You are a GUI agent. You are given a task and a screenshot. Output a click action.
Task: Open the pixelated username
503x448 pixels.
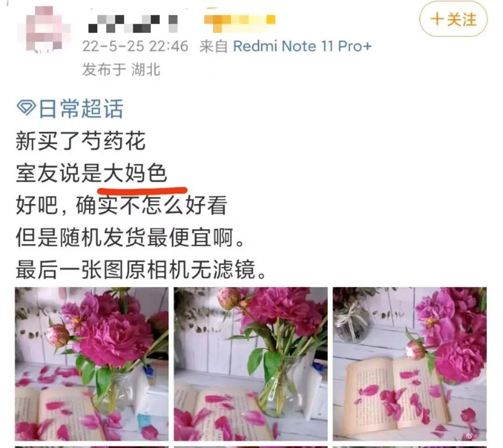click(133, 24)
